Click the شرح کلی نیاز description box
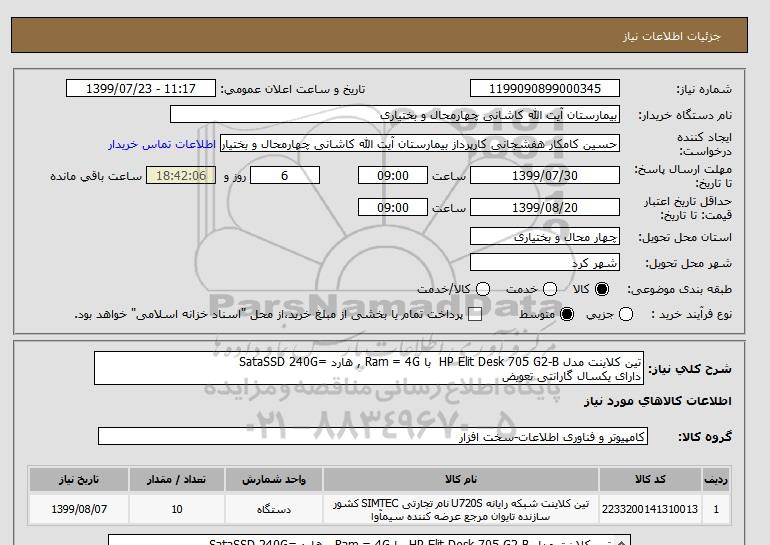770x545 pixels. coord(369,368)
